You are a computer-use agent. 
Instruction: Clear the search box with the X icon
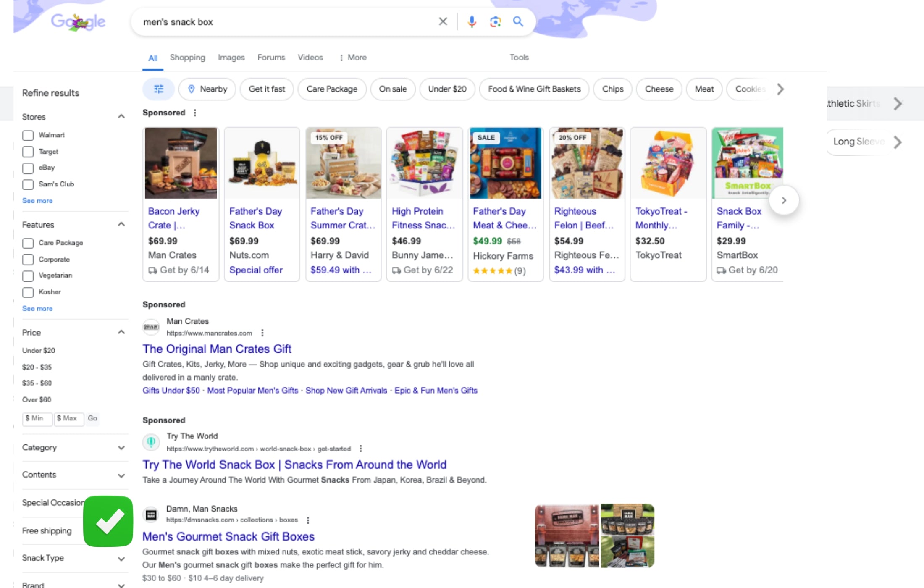(443, 21)
